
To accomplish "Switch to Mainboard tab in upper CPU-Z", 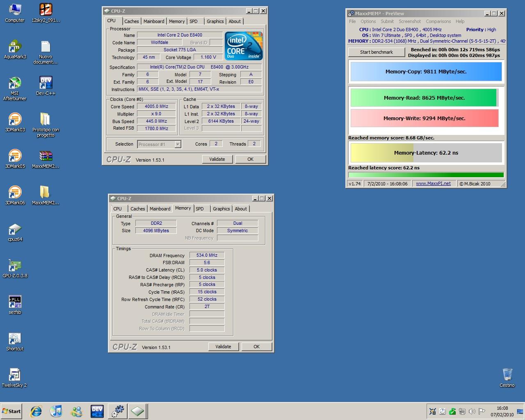I will [x=154, y=21].
